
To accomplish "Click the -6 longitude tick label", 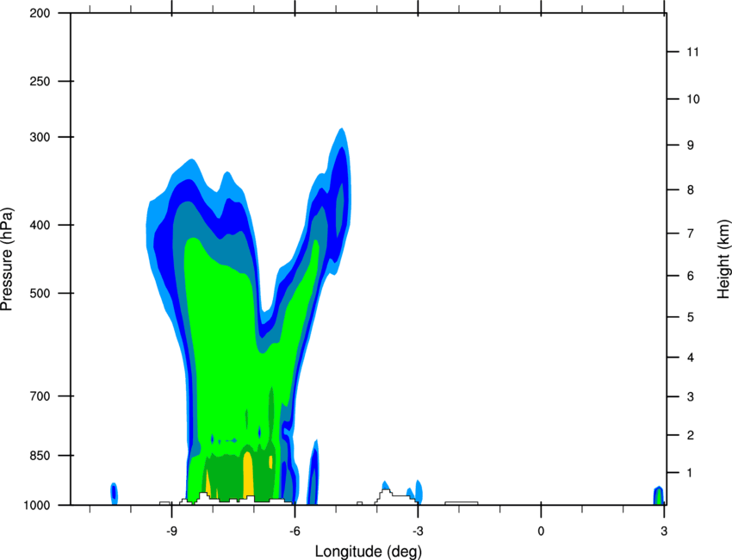I will coord(295,532).
